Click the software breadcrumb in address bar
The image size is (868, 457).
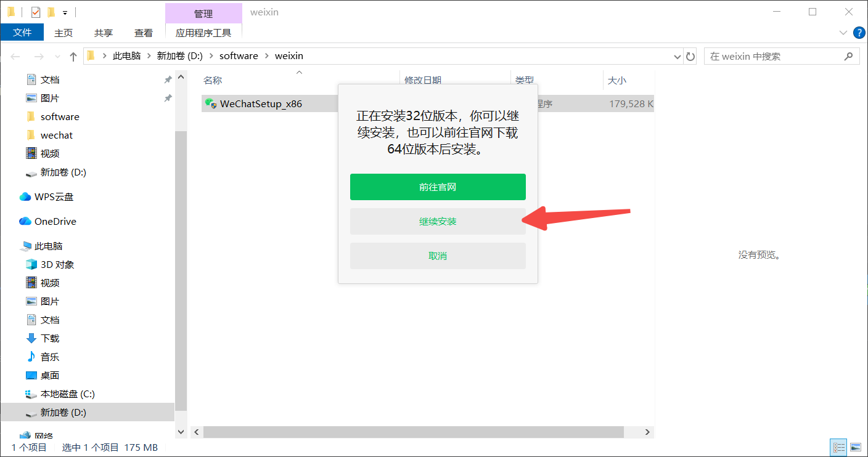239,56
